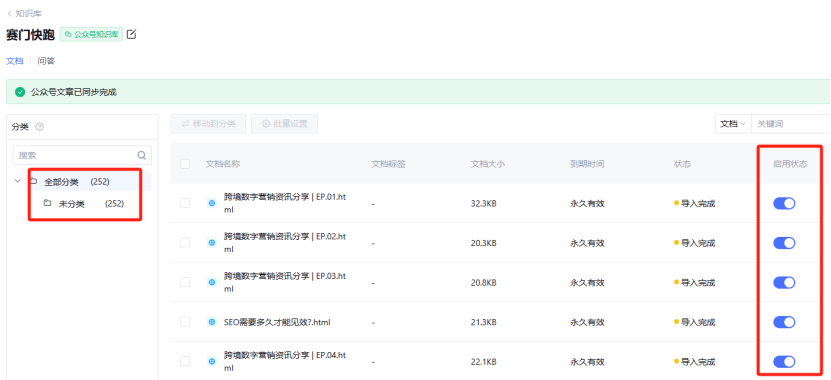
Task: Disable the 启用状态 toggle for EP.02
Action: pyautogui.click(x=784, y=243)
